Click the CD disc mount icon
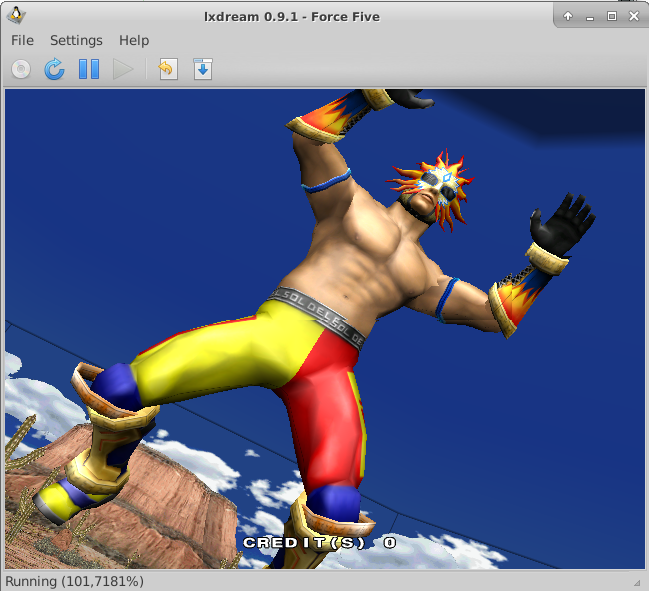This screenshot has height=591, width=649. pyautogui.click(x=21, y=69)
